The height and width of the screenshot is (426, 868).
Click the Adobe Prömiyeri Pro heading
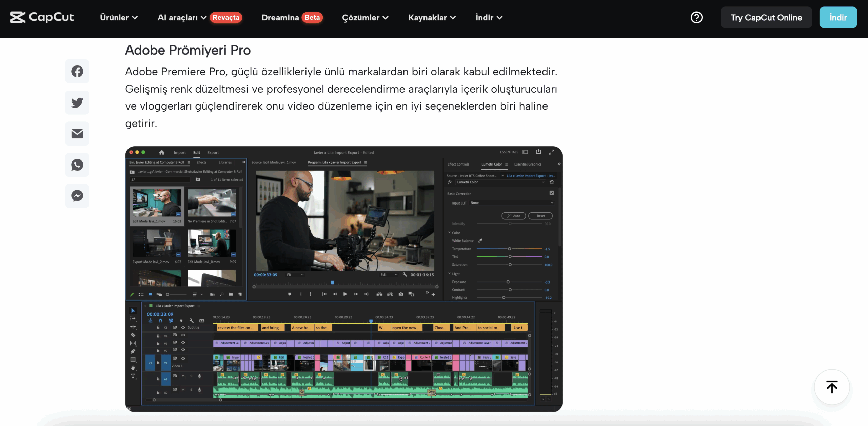point(188,50)
